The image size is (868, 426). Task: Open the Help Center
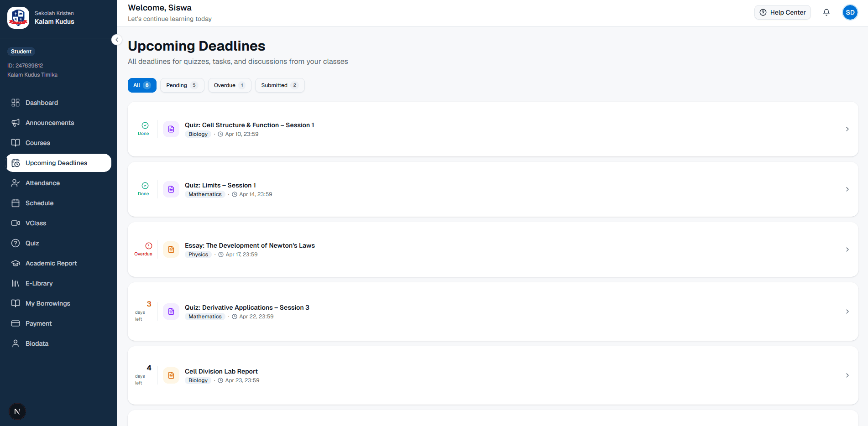click(x=783, y=12)
